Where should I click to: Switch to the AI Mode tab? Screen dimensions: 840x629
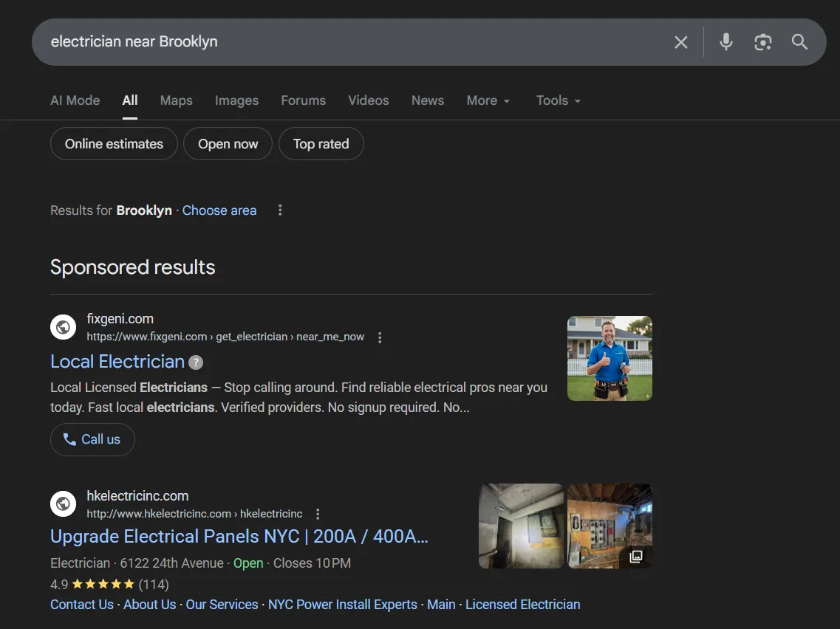pyautogui.click(x=75, y=100)
